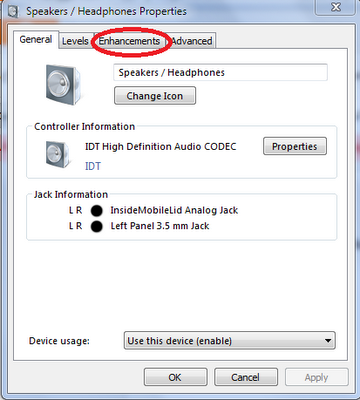The height and width of the screenshot is (400, 360).
Task: Select the General tab
Action: coord(36,39)
